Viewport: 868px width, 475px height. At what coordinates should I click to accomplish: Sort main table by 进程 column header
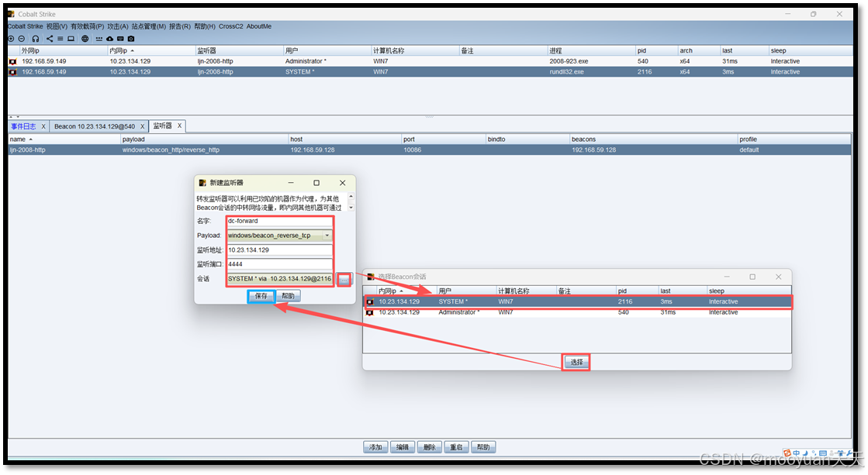coord(590,51)
